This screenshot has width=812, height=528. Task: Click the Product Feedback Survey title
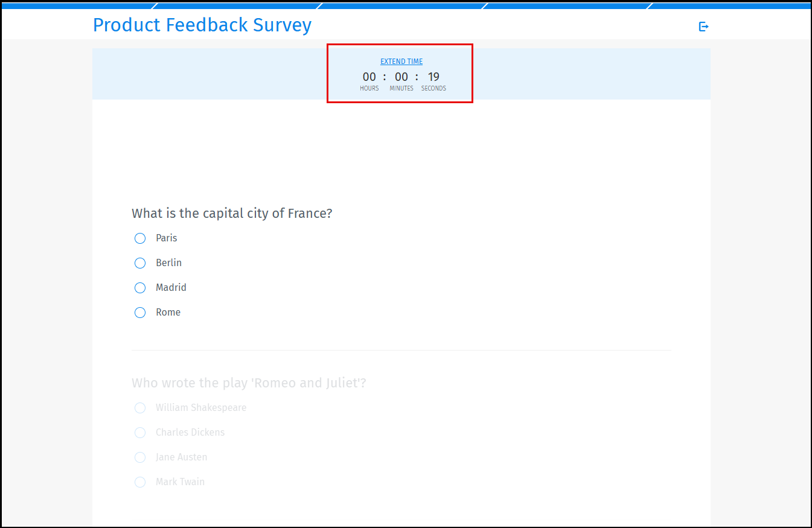202,25
